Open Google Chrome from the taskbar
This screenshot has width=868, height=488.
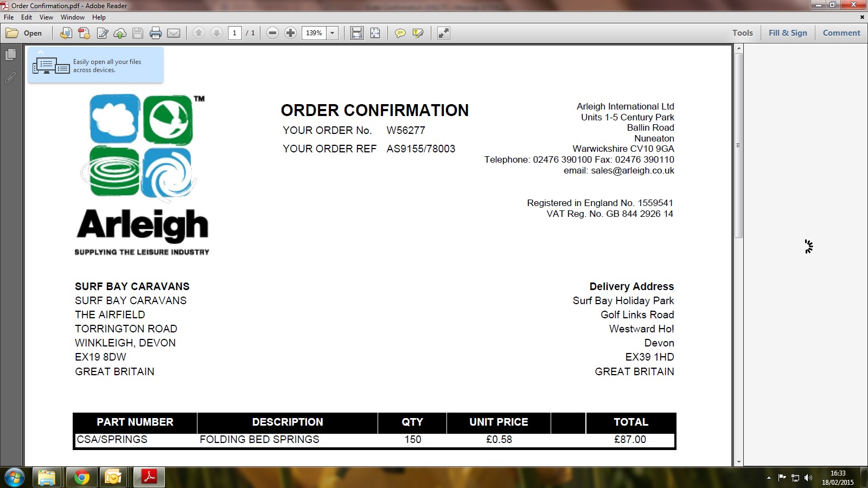click(82, 477)
